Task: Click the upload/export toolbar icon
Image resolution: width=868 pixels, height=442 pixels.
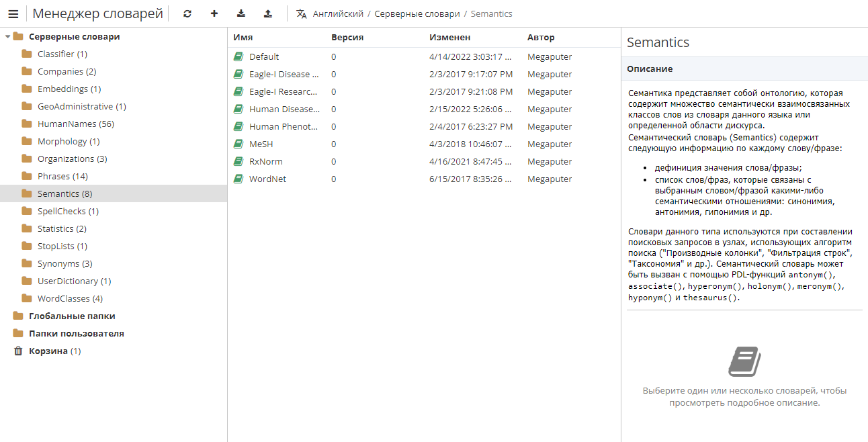Action: tap(268, 13)
